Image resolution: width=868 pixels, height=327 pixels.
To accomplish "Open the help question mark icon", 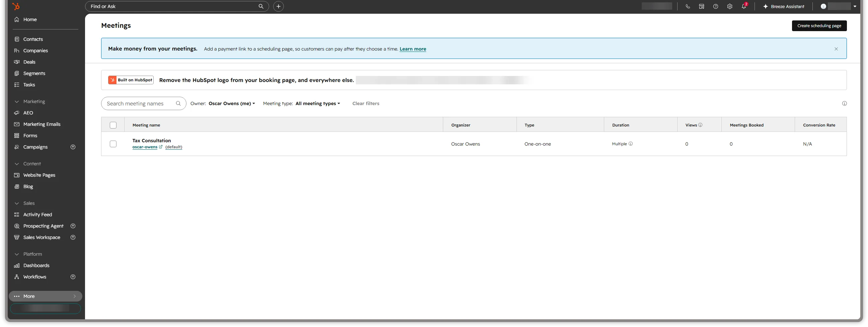I will tap(716, 6).
